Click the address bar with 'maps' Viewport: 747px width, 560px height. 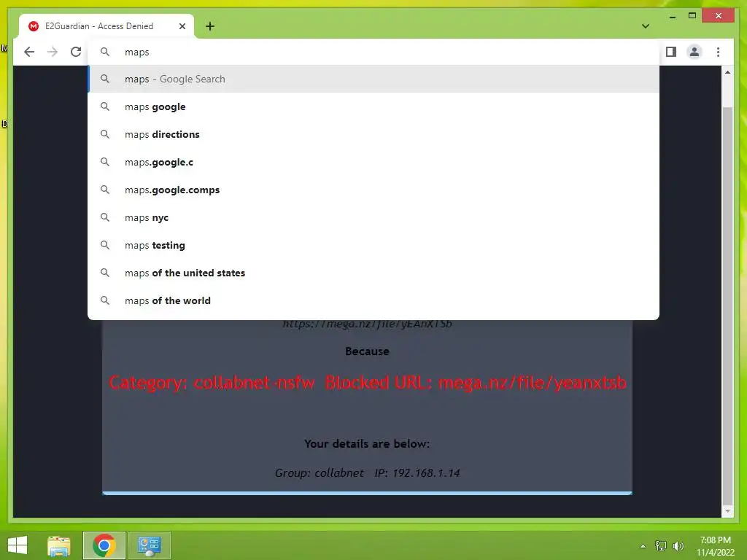[373, 52]
